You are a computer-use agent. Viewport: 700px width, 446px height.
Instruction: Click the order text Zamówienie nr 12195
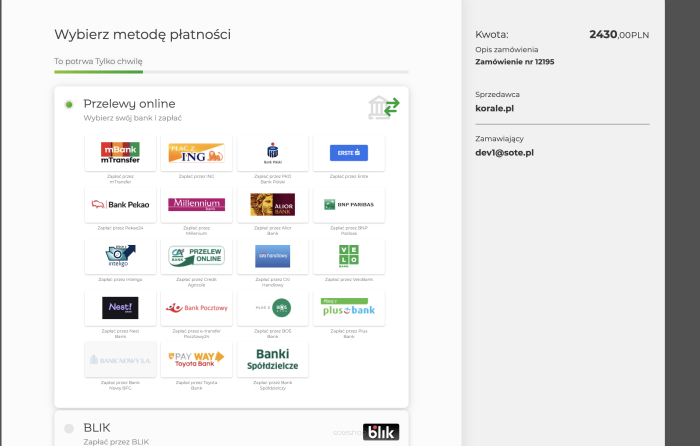[x=515, y=62]
